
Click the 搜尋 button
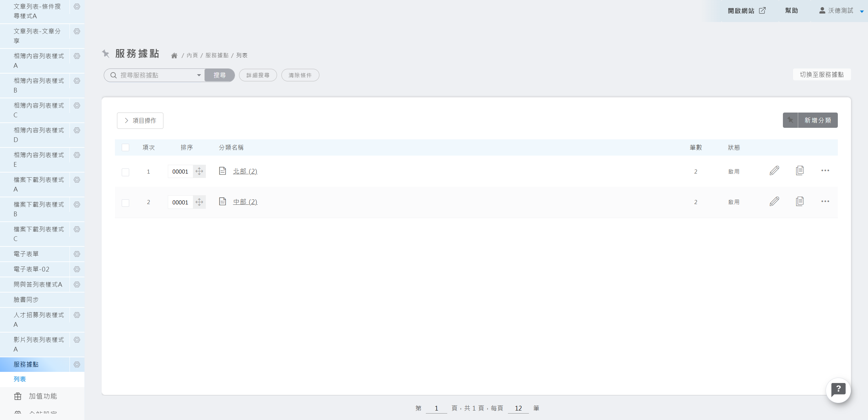[x=219, y=75]
